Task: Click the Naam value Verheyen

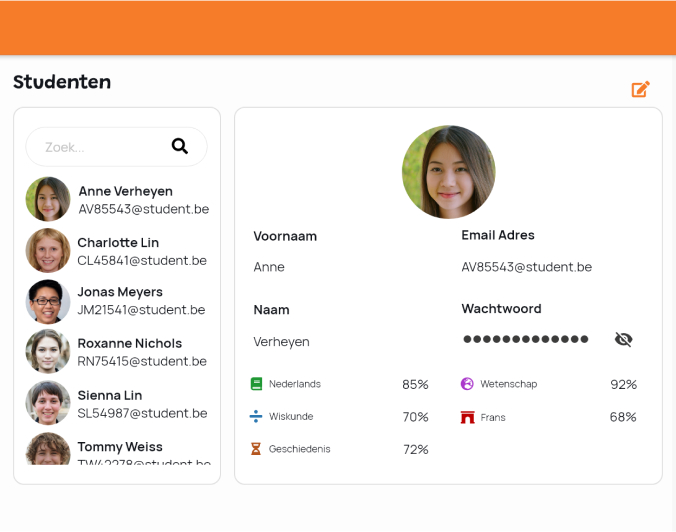Action: click(282, 342)
